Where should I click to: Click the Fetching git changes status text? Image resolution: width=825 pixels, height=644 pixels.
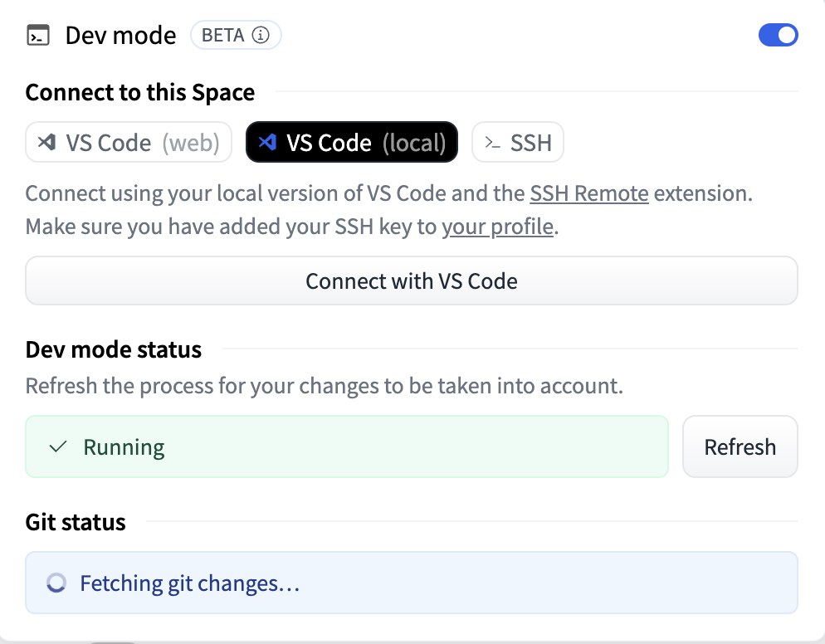pyautogui.click(x=189, y=583)
